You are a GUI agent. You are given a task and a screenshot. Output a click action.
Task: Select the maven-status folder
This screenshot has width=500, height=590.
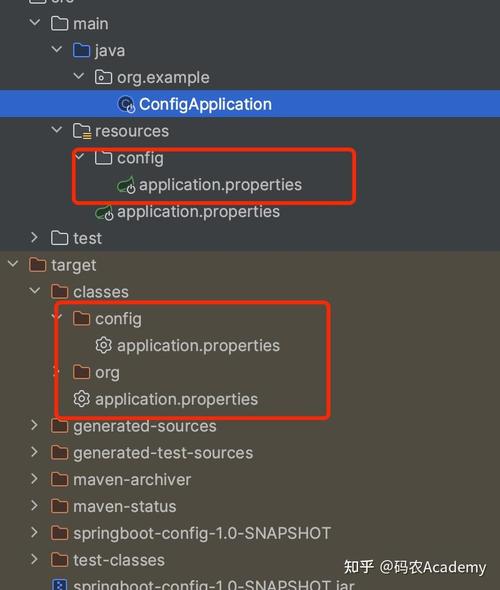pyautogui.click(x=125, y=506)
